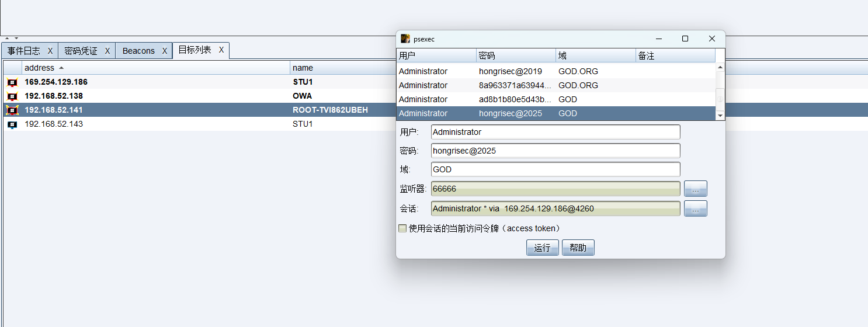Viewport: 868px width, 327px height.
Task: Click host icon for 192.168.52.143
Action: point(12,124)
